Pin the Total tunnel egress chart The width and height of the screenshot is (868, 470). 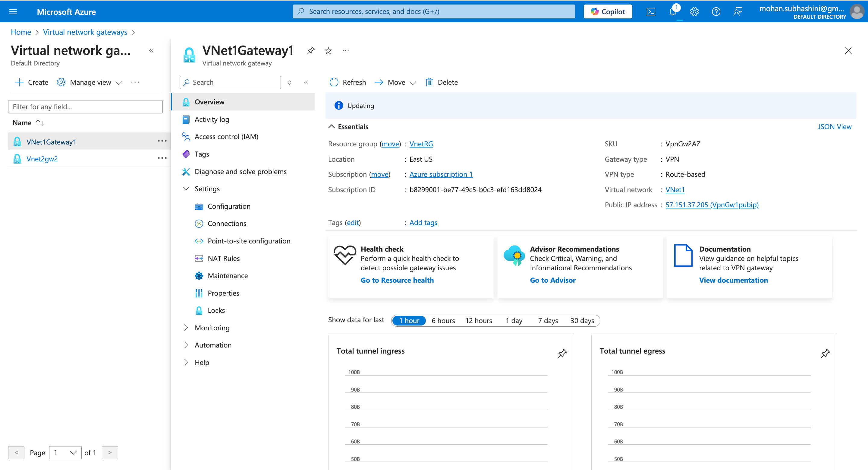(825, 354)
